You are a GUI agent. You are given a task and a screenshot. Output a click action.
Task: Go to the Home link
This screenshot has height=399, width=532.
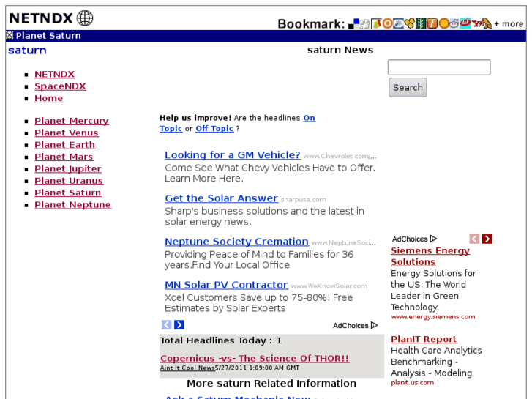coord(49,98)
